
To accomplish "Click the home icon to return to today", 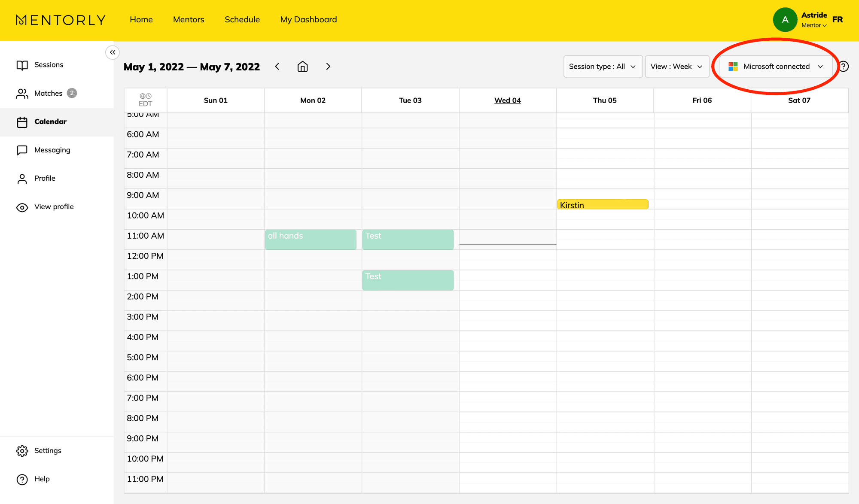I will click(x=303, y=67).
